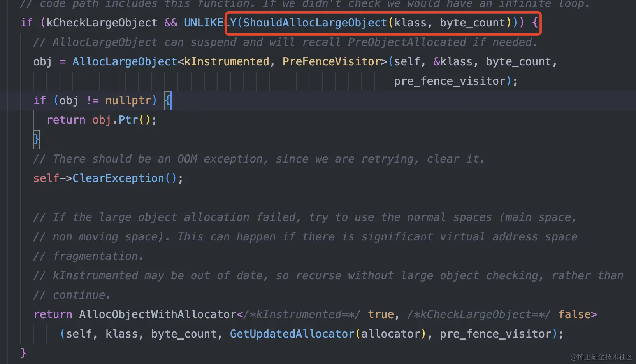Viewport: 636px width, 364px height.
Task: Click nullptr in the obj check
Action: 128,100
